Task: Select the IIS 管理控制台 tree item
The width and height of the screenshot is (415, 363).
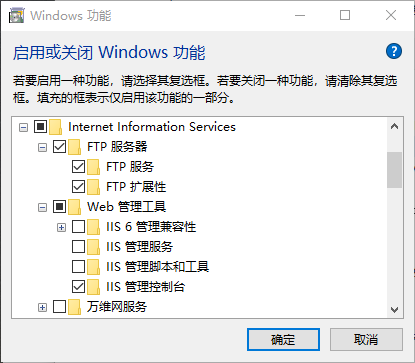Action: point(146,287)
